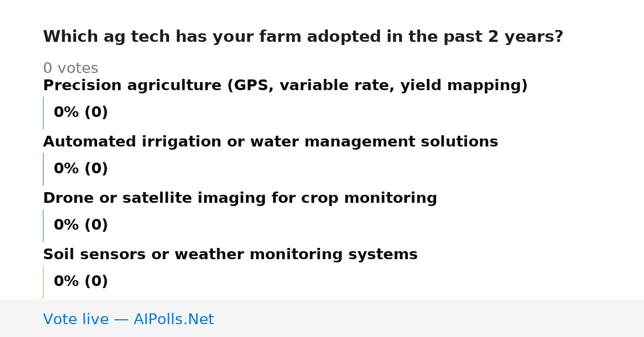644x337 pixels.
Task: Open the Vote live — AIPolls.Net link
Action: 128,319
